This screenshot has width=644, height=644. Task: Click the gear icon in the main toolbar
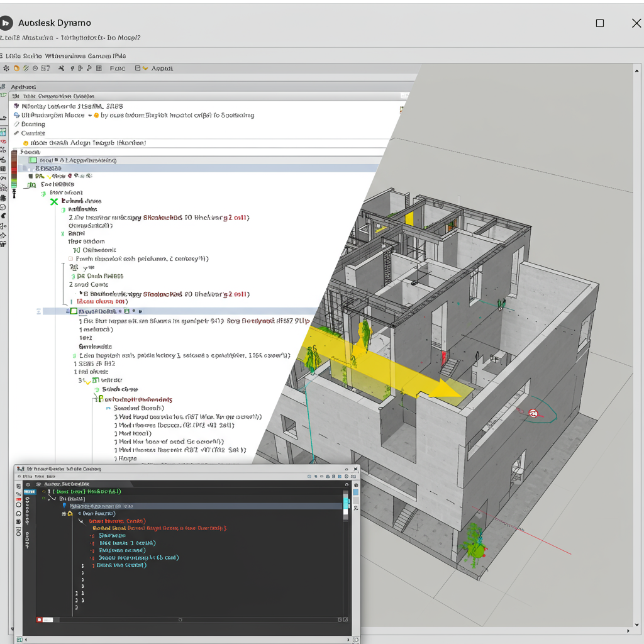click(x=6, y=68)
